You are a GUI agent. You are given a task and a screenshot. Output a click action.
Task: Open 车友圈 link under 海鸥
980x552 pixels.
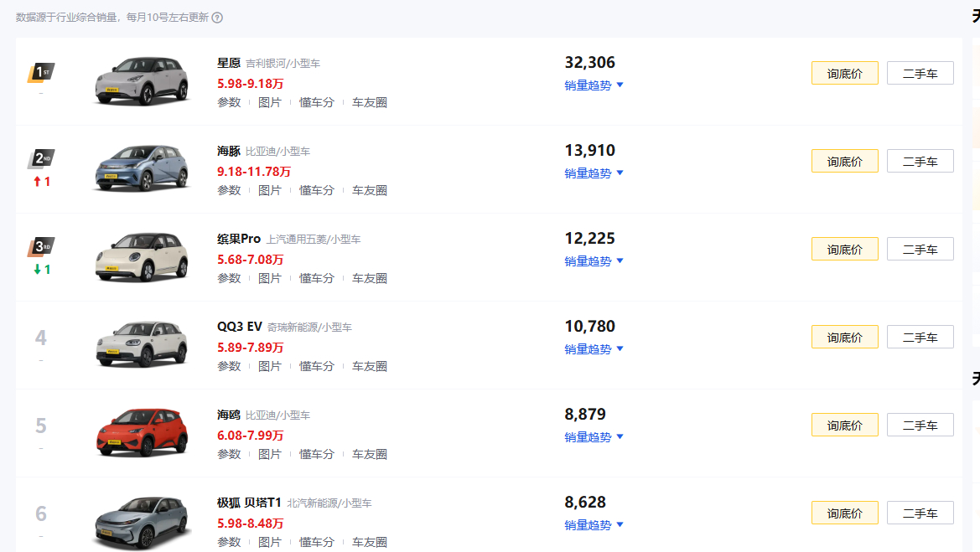point(370,455)
